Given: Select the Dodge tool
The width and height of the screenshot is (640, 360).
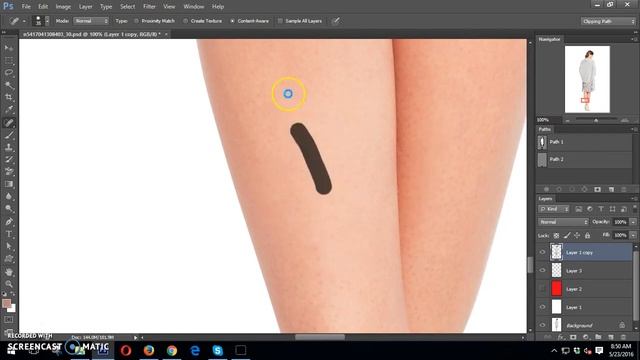Looking at the screenshot, I should click(9, 209).
